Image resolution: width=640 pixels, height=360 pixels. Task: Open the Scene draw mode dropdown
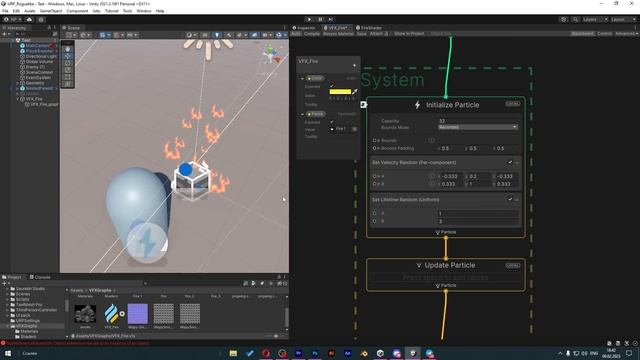click(x=191, y=35)
